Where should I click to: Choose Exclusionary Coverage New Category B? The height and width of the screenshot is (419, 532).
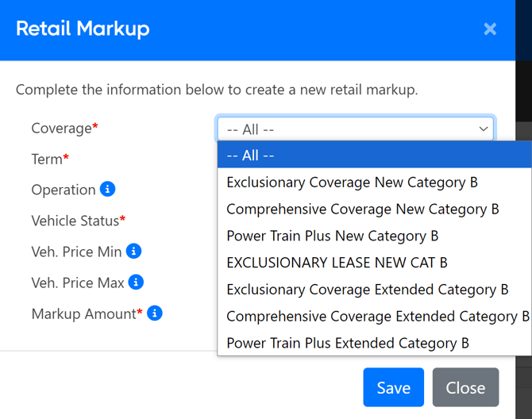tap(352, 183)
